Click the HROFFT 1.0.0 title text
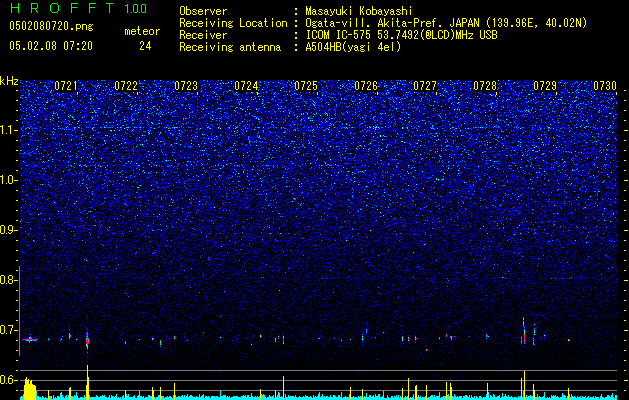Viewport: 629px width, 400px height. [79, 8]
